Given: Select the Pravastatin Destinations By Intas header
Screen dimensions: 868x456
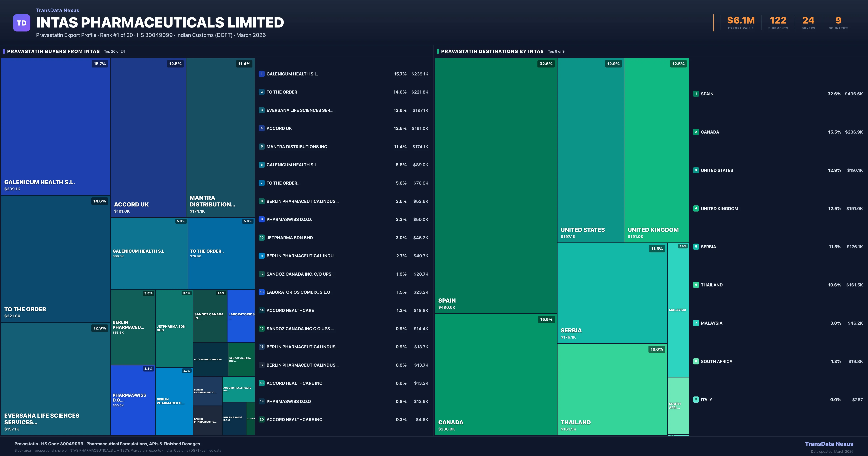Looking at the screenshot, I should (x=492, y=51).
